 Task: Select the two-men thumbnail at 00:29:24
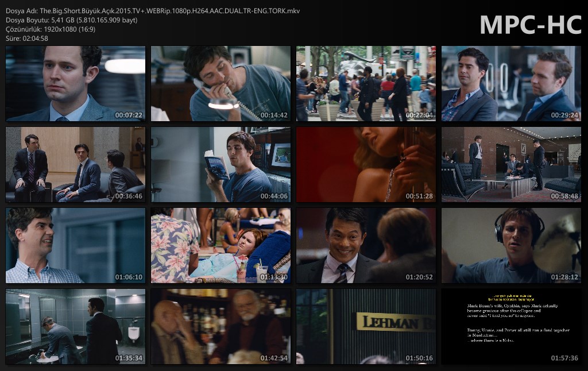(x=511, y=84)
